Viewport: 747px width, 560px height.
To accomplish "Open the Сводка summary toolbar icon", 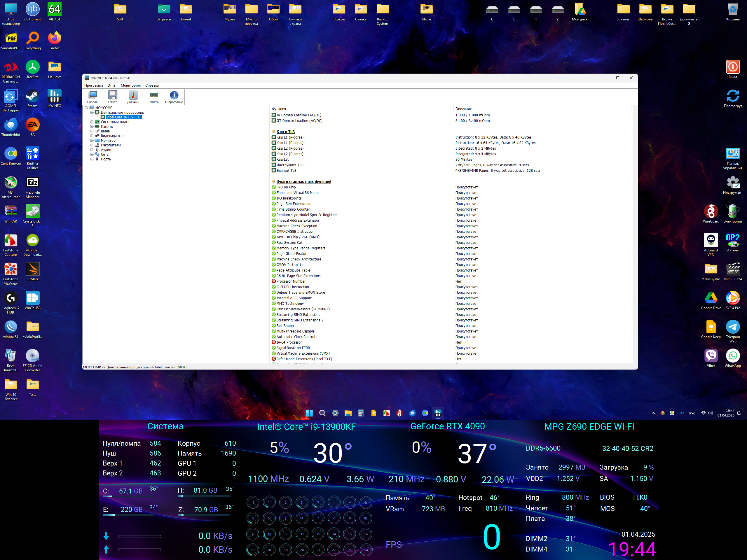I will [92, 97].
